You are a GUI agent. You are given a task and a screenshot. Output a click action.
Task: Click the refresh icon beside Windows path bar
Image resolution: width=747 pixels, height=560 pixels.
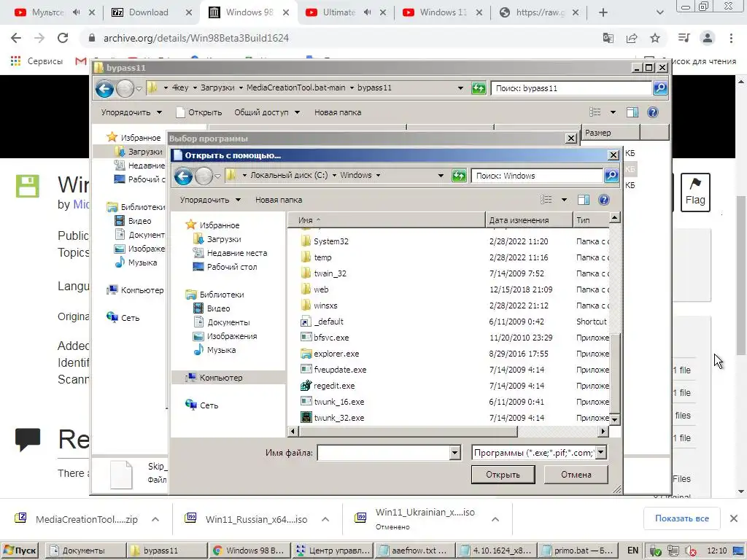[x=459, y=176]
